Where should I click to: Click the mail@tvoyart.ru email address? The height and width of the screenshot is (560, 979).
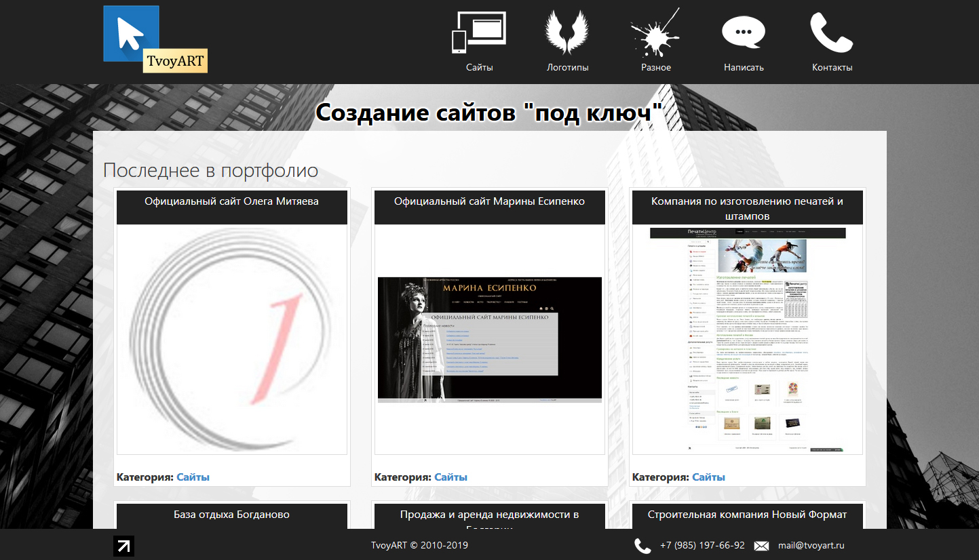pyautogui.click(x=811, y=546)
